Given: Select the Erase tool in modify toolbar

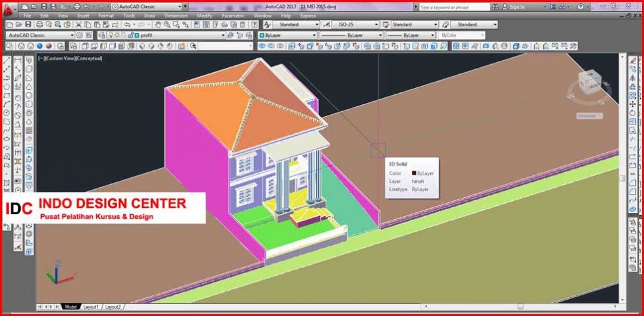Looking at the screenshot, I should [633, 61].
